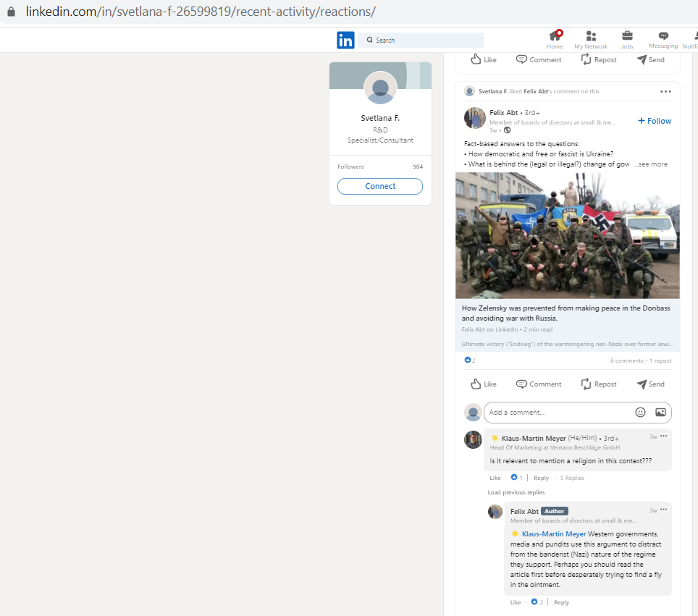The image size is (698, 616).
Task: Click Svetlana F.'s sidebar profile avatar
Action: point(380,88)
